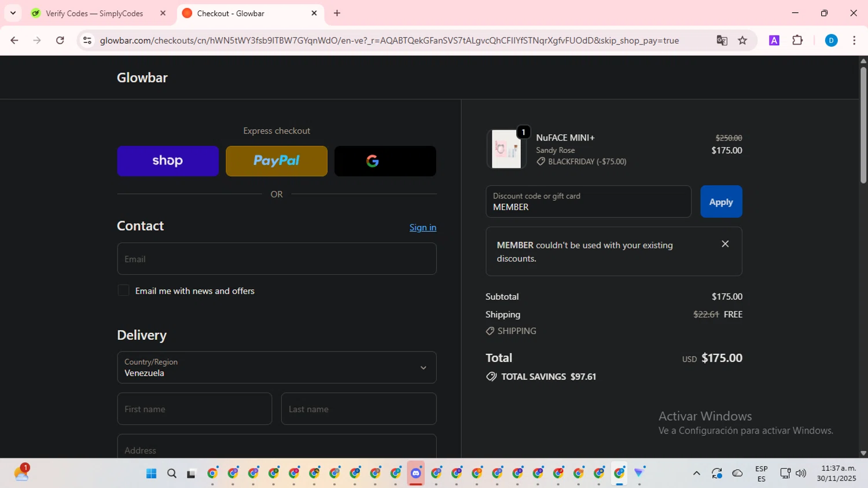Open the Country/Region dropdown showing Venezuela
Viewport: 868px width, 488px height.
[x=277, y=368]
